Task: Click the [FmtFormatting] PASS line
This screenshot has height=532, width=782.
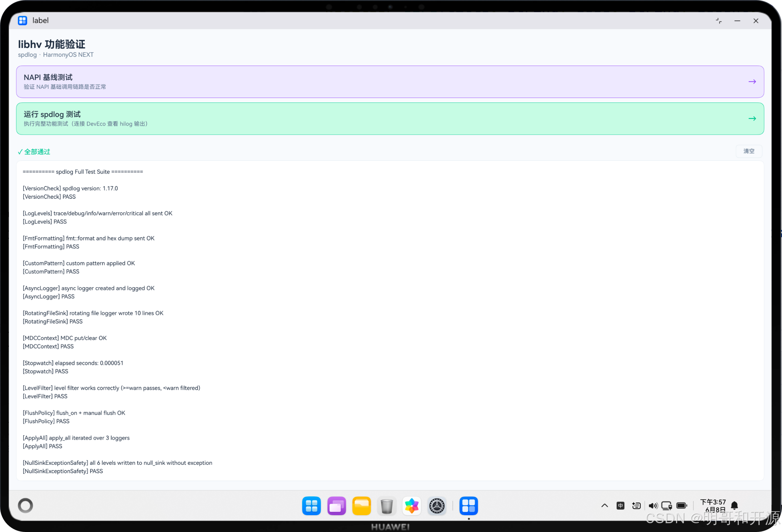Action: 51,247
